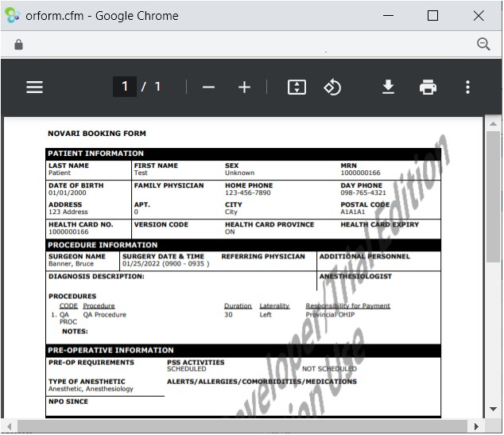Click the fit to page icon

297,87
